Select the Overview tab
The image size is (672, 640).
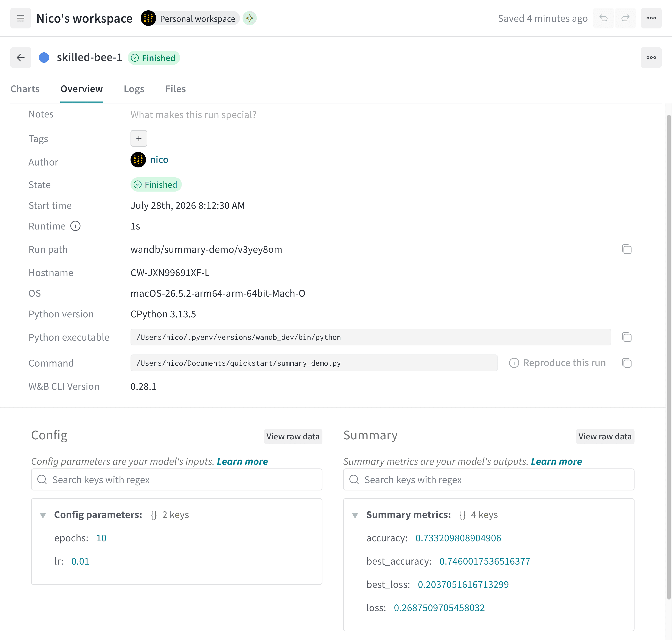[x=81, y=89]
